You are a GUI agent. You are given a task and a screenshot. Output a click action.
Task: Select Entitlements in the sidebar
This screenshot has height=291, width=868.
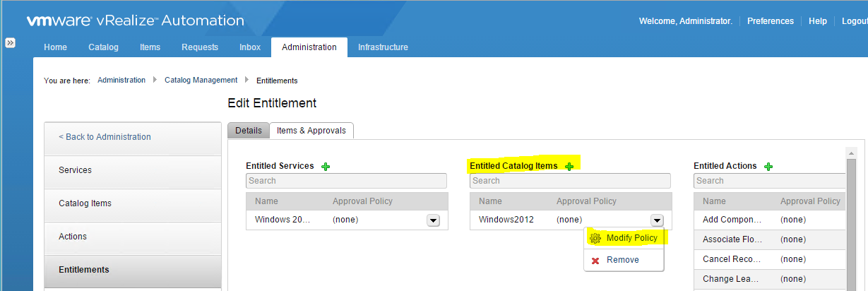[133, 270]
